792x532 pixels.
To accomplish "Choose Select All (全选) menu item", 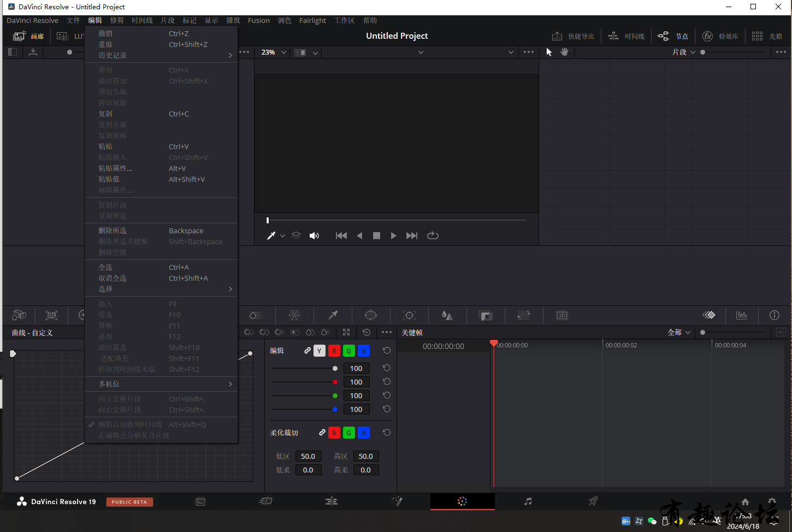I will click(161, 267).
